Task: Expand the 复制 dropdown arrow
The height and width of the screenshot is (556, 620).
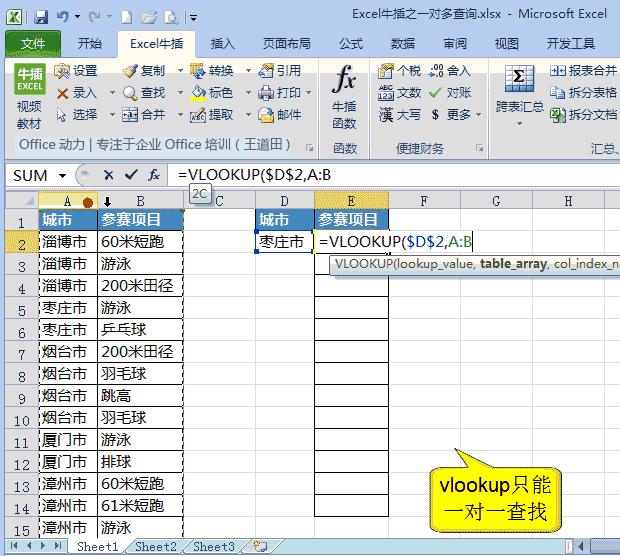Action: coord(180,71)
